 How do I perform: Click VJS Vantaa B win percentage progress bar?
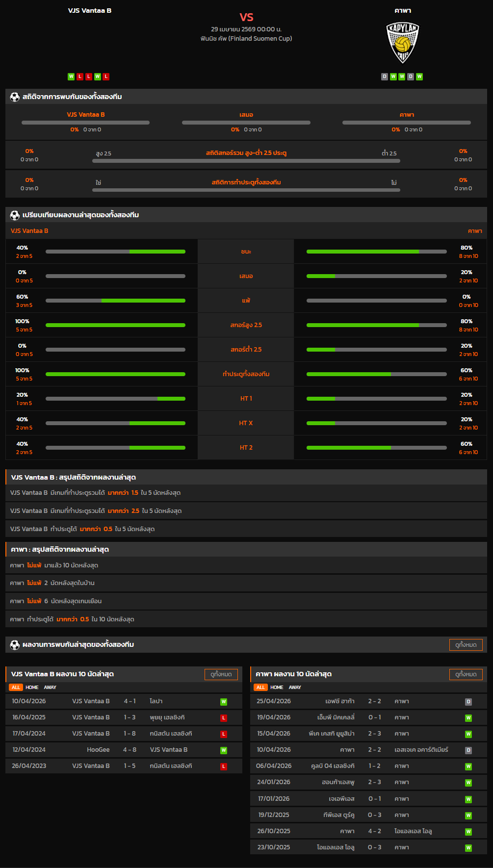[115, 252]
